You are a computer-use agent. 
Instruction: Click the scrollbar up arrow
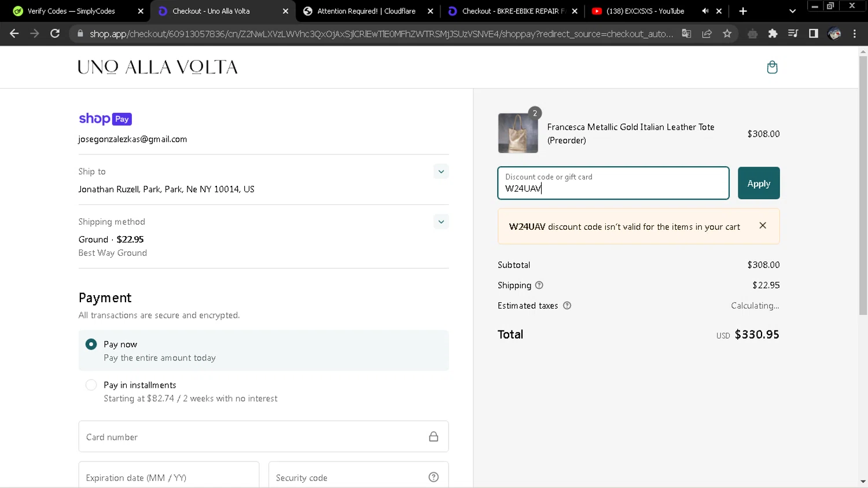click(863, 52)
